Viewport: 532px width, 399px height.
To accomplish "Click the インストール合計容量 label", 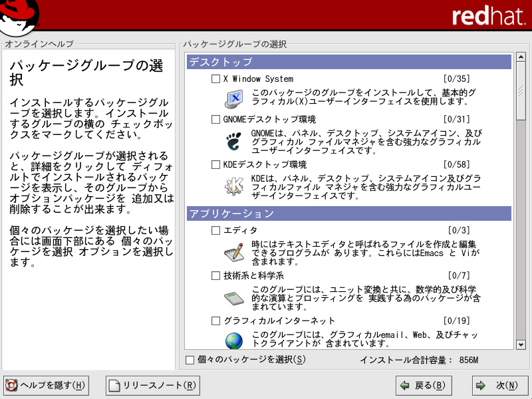I will [406, 360].
